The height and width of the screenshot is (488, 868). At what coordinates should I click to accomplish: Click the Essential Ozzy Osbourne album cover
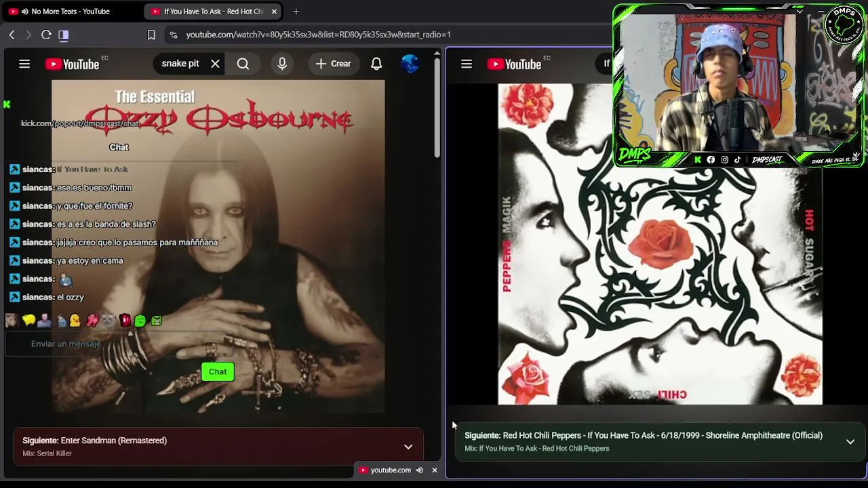pyautogui.click(x=218, y=246)
